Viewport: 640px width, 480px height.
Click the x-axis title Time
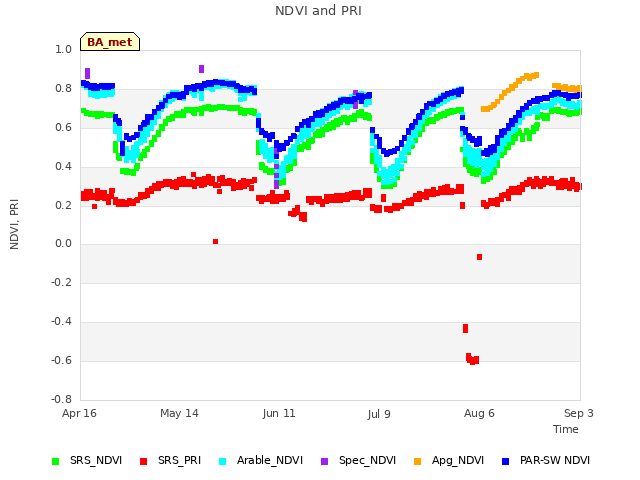566,429
